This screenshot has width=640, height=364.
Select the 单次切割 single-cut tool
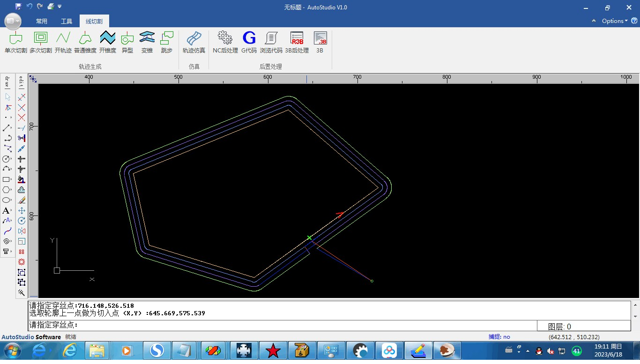tap(16, 42)
